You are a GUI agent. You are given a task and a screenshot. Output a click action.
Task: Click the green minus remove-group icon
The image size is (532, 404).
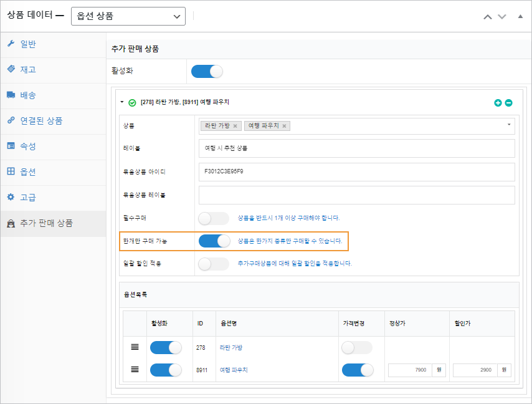(508, 103)
